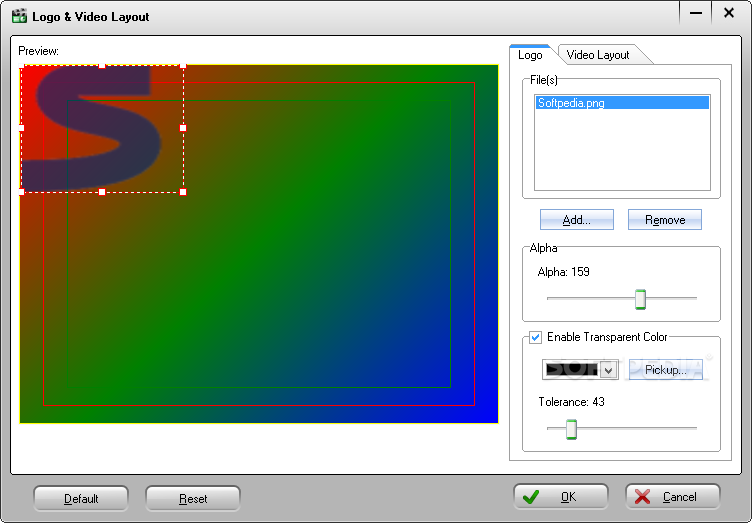Open the transparent color dropdown arrow
The width and height of the screenshot is (752, 523).
[609, 370]
